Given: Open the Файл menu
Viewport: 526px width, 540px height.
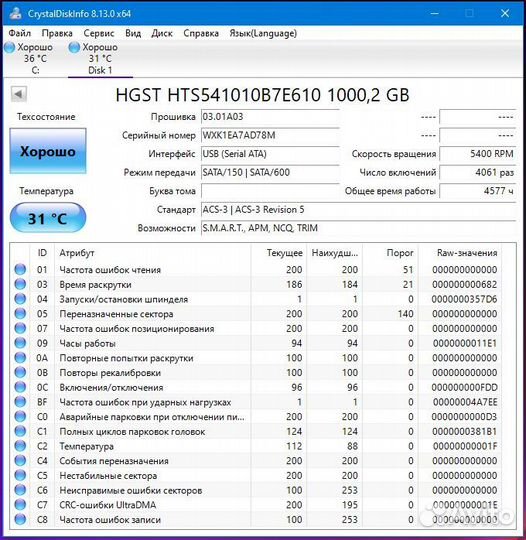Looking at the screenshot, I should tap(20, 33).
